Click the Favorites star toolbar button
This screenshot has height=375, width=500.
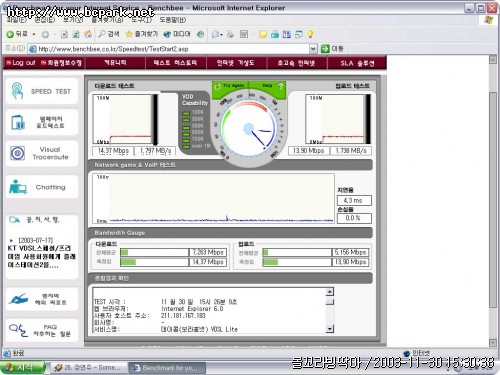(142, 34)
